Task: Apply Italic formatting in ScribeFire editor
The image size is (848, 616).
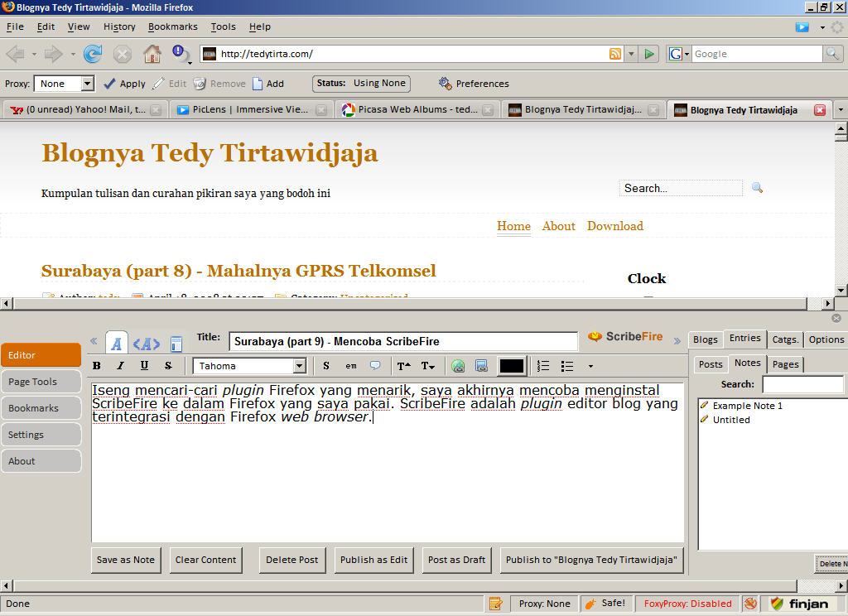Action: (121, 366)
